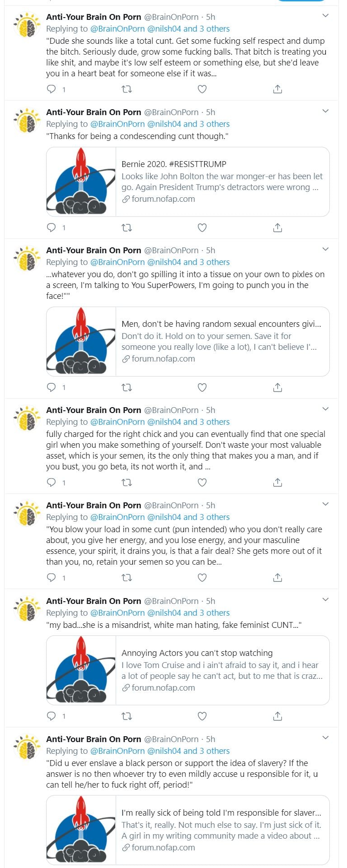Retweet the "my bad...she is a misandrist" tweet
347x868 pixels.
127,716
